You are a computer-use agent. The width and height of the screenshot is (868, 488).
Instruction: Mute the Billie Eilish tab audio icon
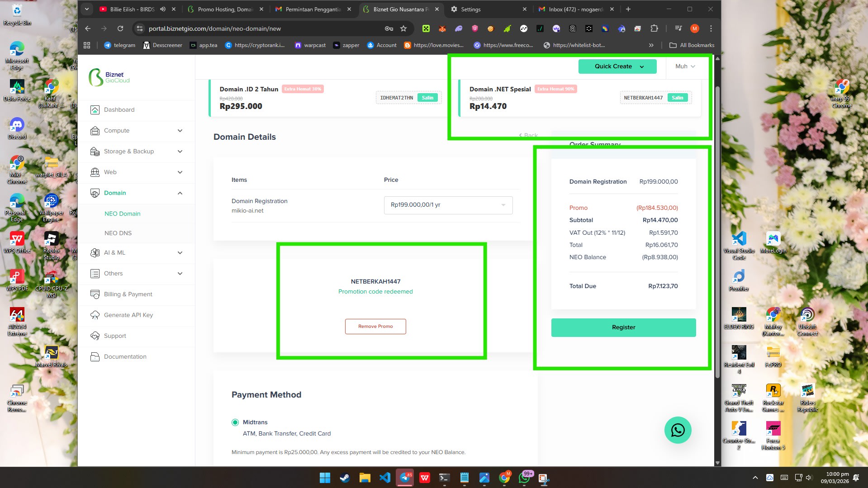163,9
